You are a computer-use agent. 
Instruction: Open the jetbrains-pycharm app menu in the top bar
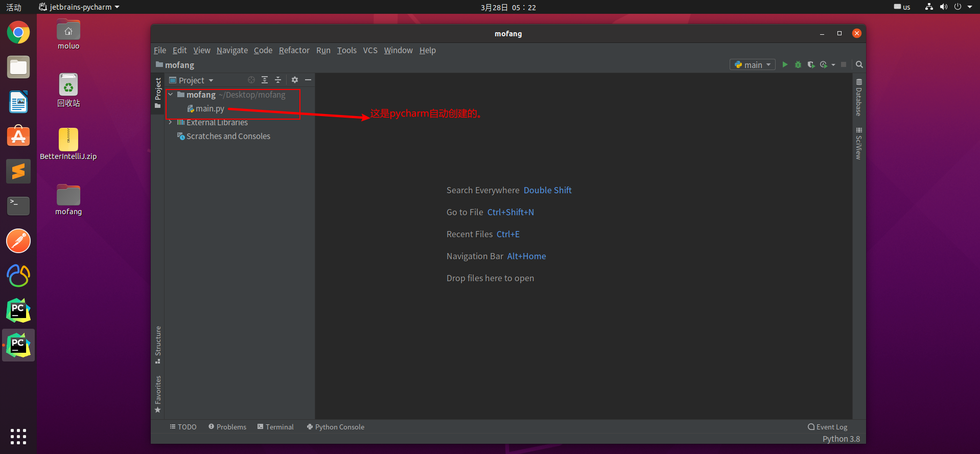tap(79, 7)
